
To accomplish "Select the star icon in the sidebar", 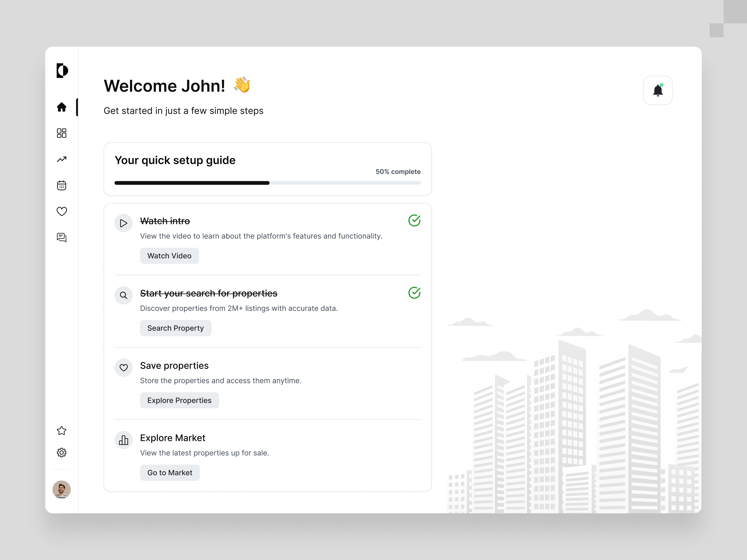I will click(x=62, y=430).
